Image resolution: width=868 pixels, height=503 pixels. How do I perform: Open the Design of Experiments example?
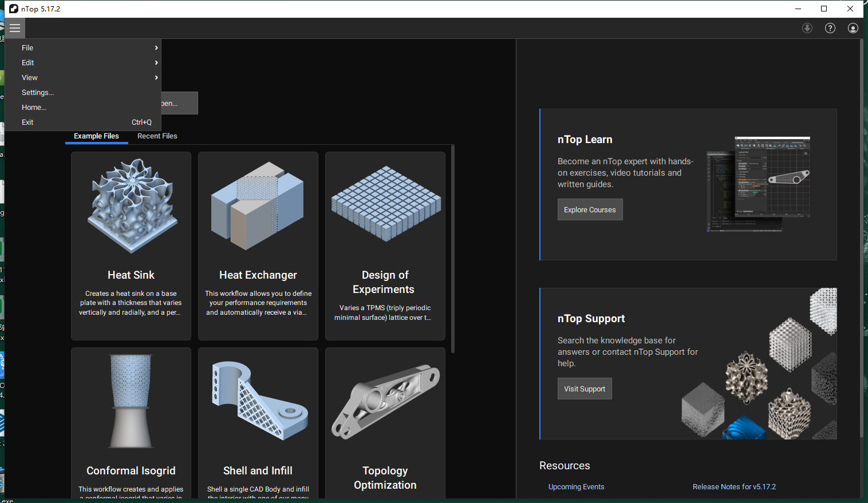click(385, 246)
